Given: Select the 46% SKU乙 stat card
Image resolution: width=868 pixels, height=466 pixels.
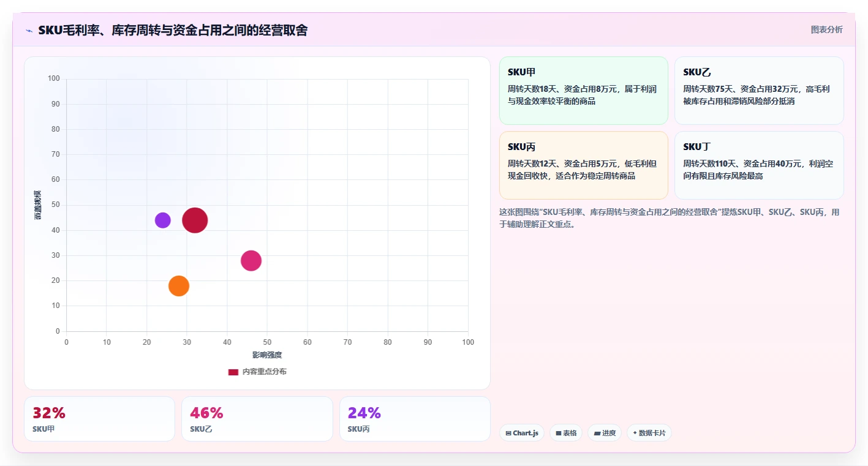Looking at the screenshot, I should 257,419.
